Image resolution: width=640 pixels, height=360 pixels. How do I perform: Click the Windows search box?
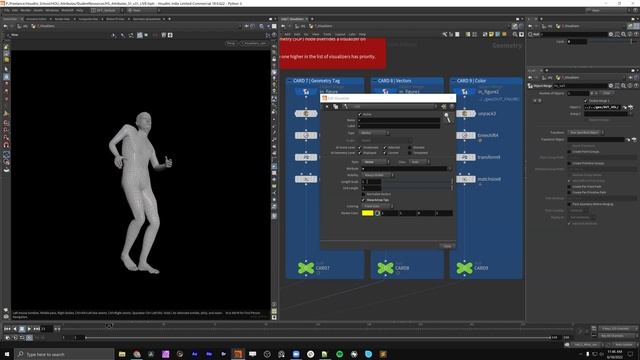click(x=64, y=354)
